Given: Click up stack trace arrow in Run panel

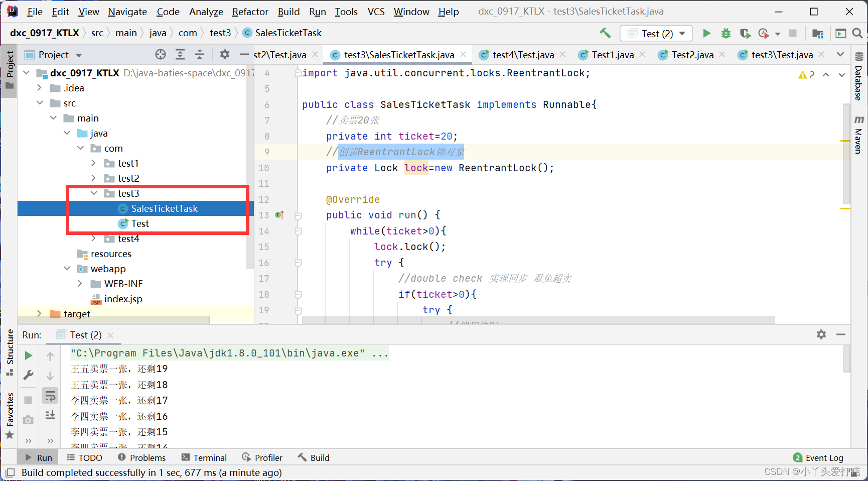Looking at the screenshot, I should [x=50, y=356].
